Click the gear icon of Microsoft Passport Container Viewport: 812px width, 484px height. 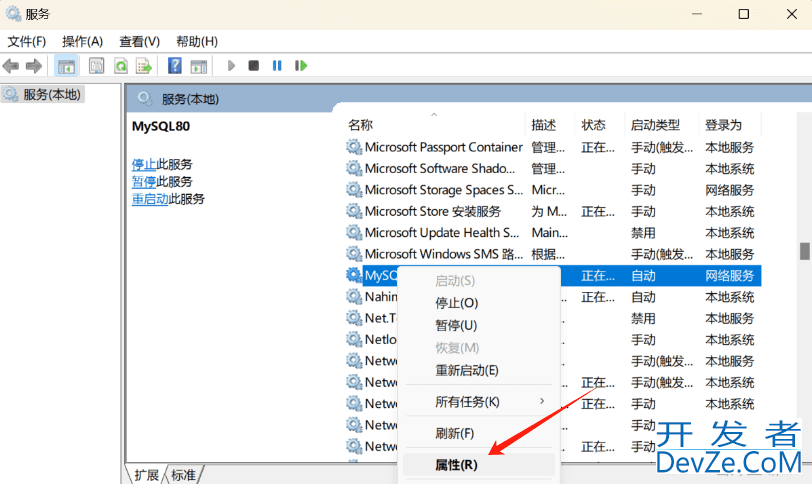click(354, 148)
